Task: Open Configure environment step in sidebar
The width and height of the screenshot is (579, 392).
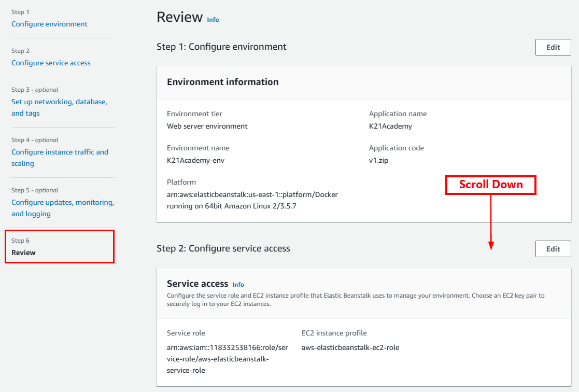Action: tap(49, 24)
